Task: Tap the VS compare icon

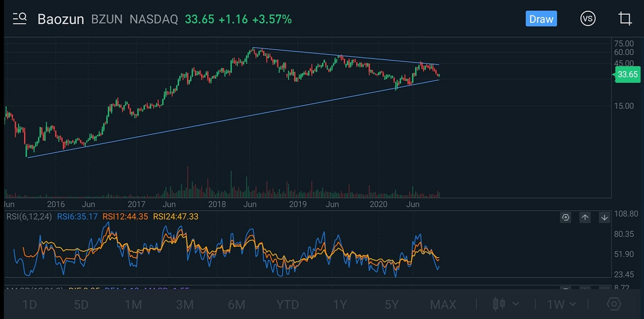Action: [587, 19]
